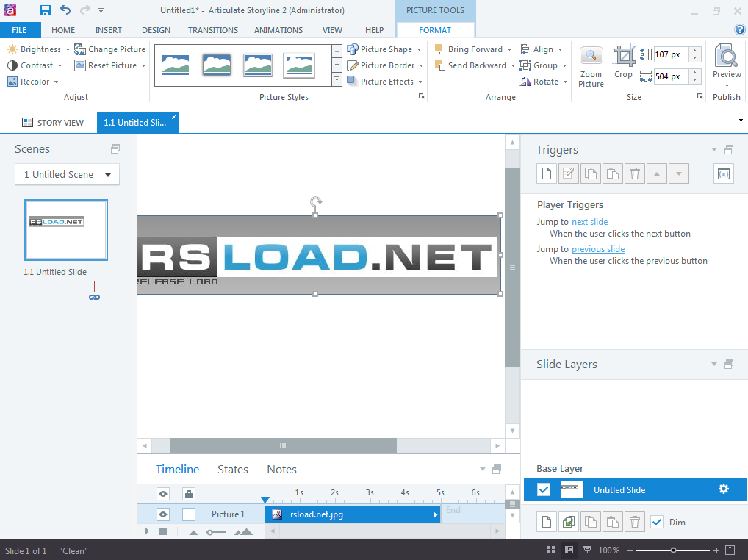Switch to the HOME ribbon tab

click(x=63, y=30)
